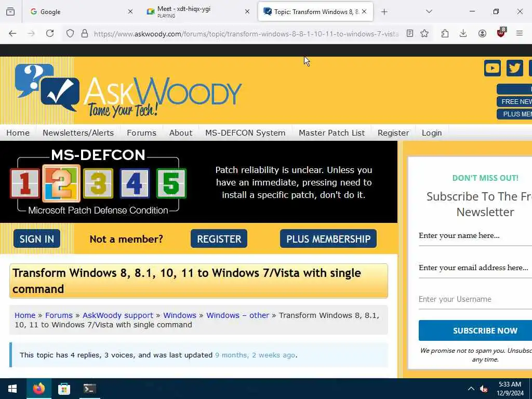Screen dimensions: 532x399
Task: Click the address bar URL field
Action: tap(246, 34)
